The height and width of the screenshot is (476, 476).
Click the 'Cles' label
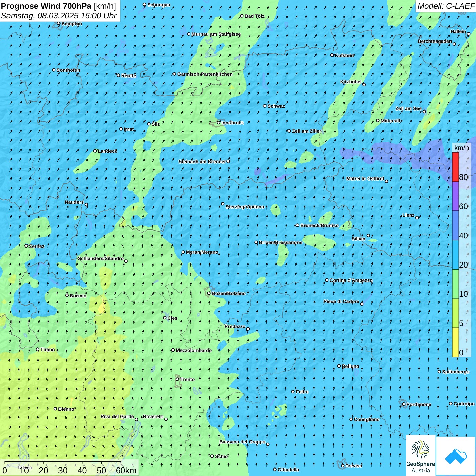[x=172, y=318]
